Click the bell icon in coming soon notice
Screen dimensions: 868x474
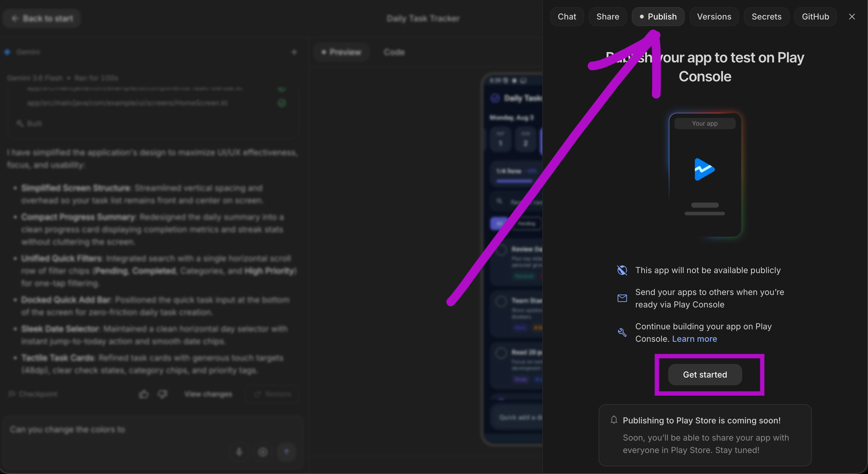614,420
